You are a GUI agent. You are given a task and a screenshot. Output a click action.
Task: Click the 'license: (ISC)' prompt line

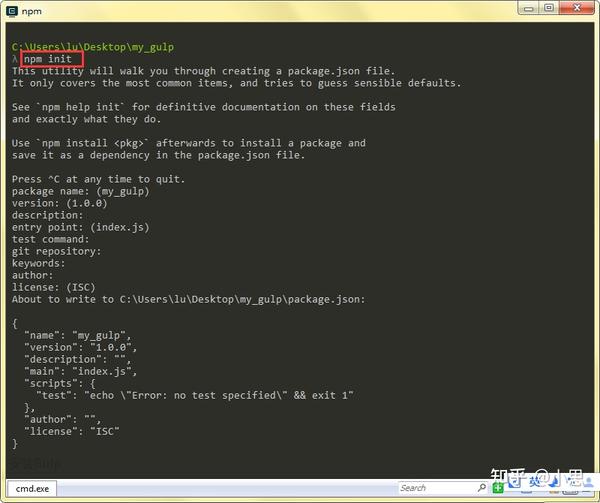pyautogui.click(x=53, y=287)
